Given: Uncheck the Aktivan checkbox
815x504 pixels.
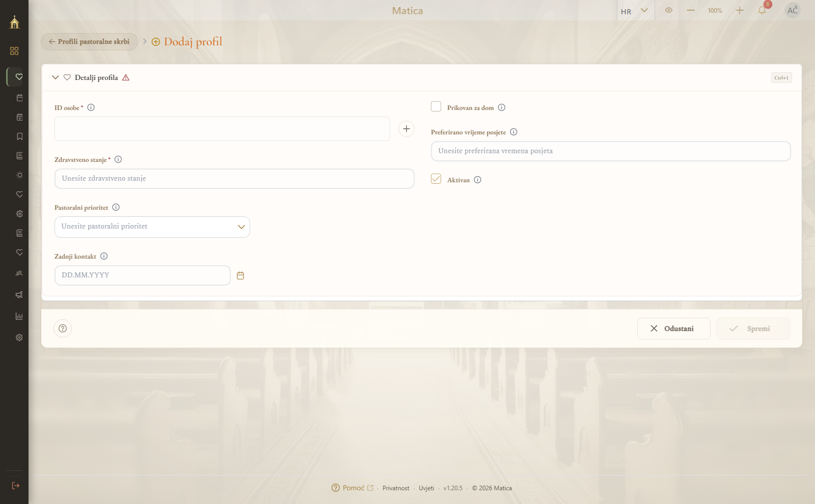Looking at the screenshot, I should [x=436, y=179].
